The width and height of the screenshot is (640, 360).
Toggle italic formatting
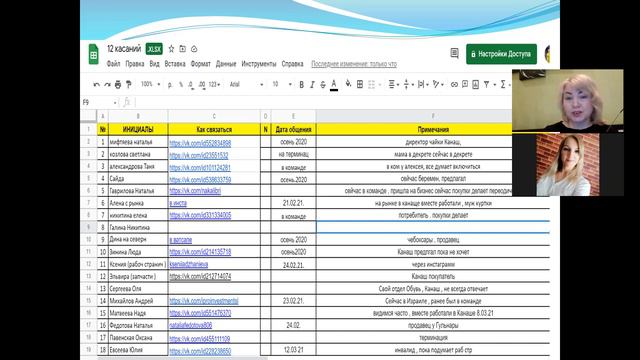312,84
